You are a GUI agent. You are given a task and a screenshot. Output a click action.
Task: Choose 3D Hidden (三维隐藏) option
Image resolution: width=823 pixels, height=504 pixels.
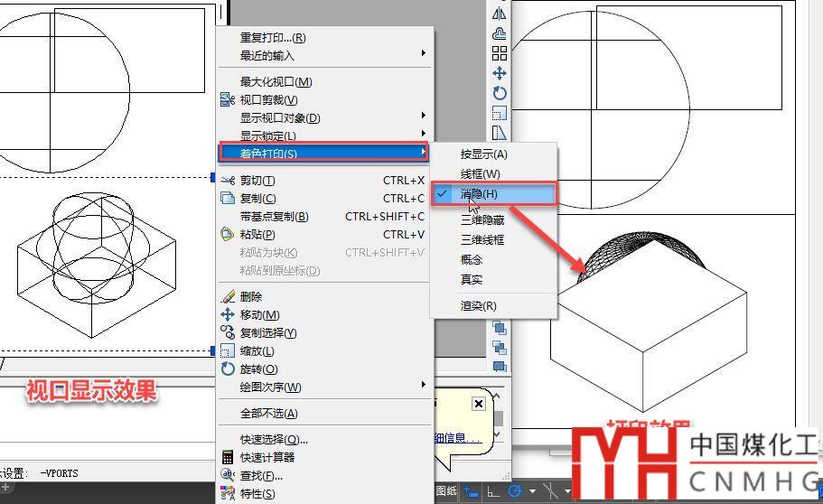click(493, 220)
